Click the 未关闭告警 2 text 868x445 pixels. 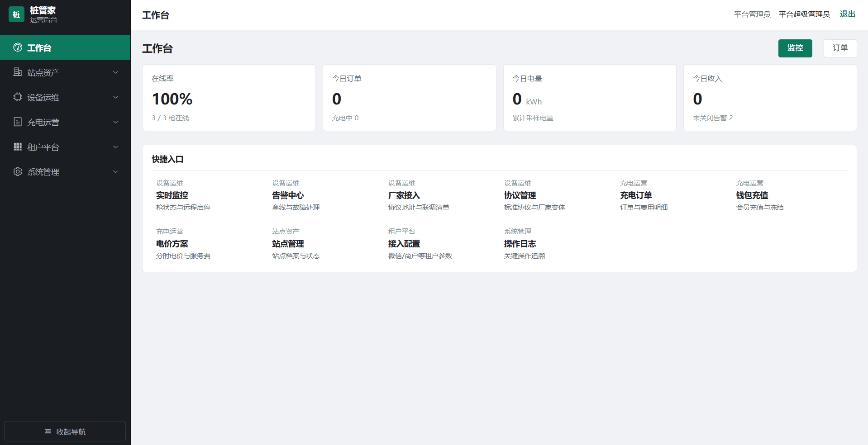tap(713, 118)
